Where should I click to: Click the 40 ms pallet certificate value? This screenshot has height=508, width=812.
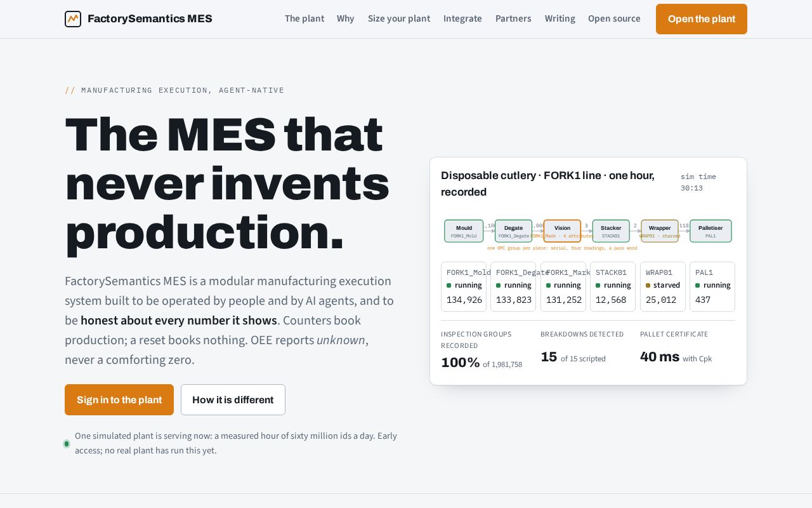click(660, 357)
